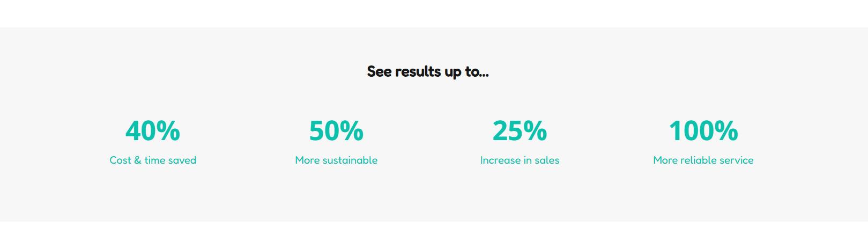Click the word "Cost" under 40%
Image resolution: width=868 pixels, height=249 pixels.
click(120, 160)
